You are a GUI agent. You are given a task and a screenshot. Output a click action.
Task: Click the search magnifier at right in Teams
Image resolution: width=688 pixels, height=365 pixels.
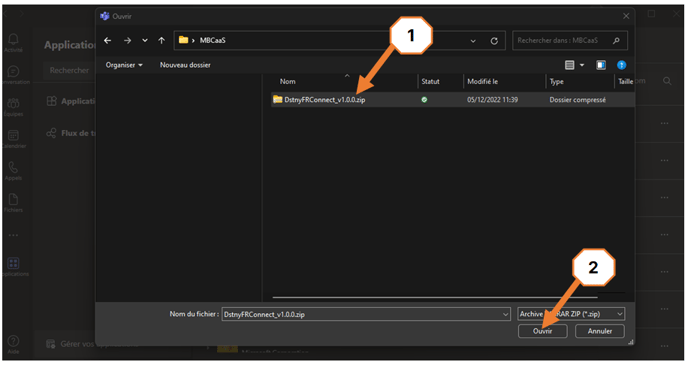click(667, 81)
